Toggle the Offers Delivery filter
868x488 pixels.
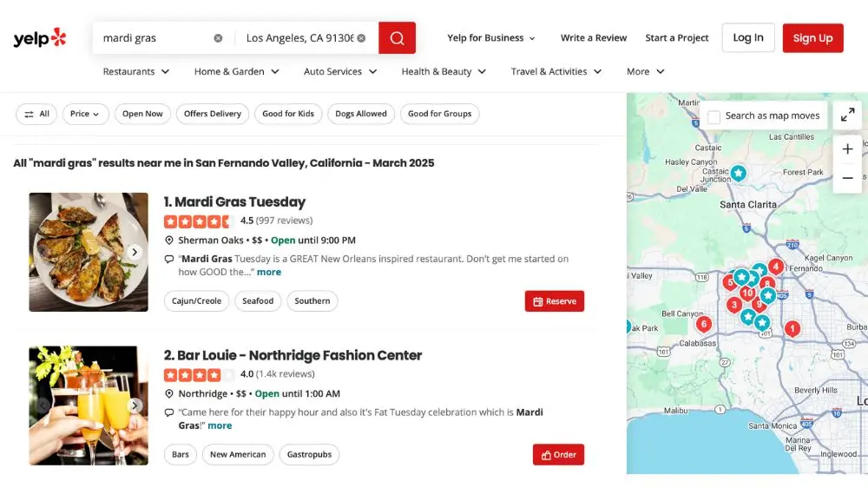(213, 114)
